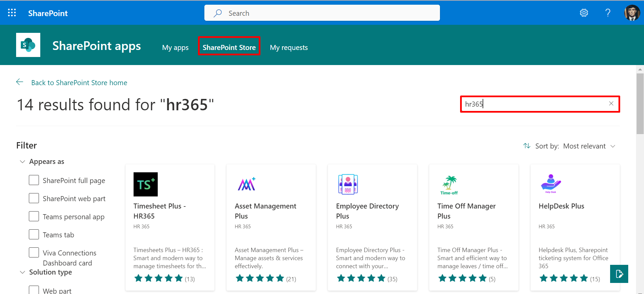Click publisher HR 365 under HelpDesk Plus
Image resolution: width=644 pixels, height=294 pixels.
pos(547,226)
